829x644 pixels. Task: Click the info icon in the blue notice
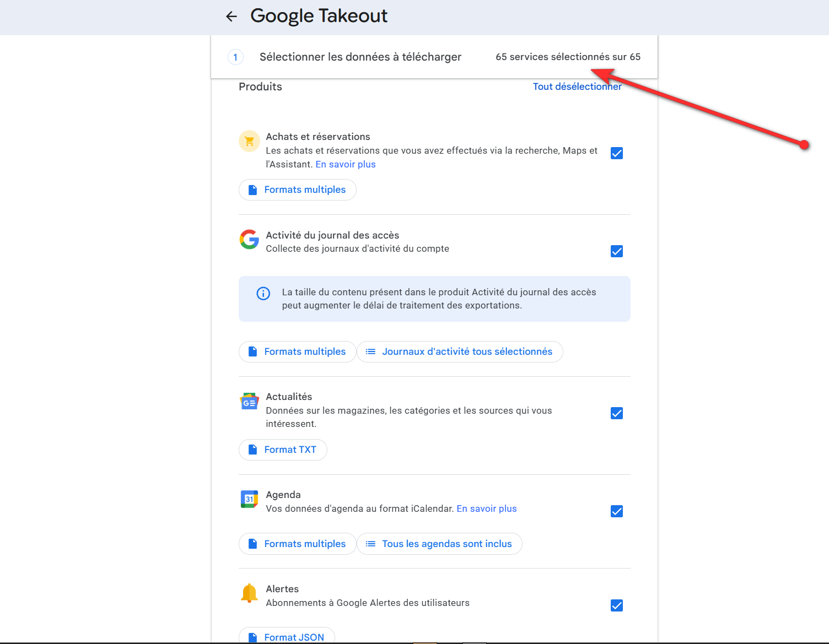(x=263, y=294)
